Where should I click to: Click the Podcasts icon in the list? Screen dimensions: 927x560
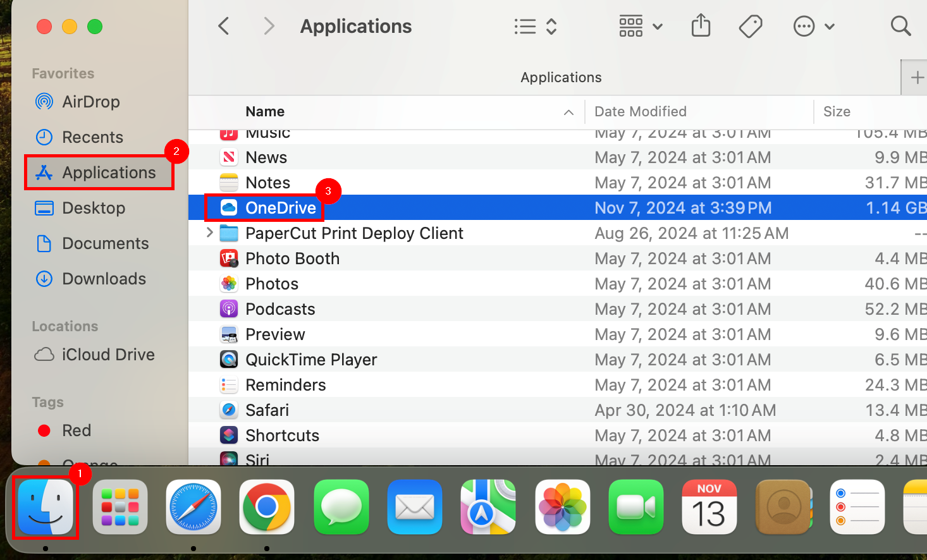point(229,308)
